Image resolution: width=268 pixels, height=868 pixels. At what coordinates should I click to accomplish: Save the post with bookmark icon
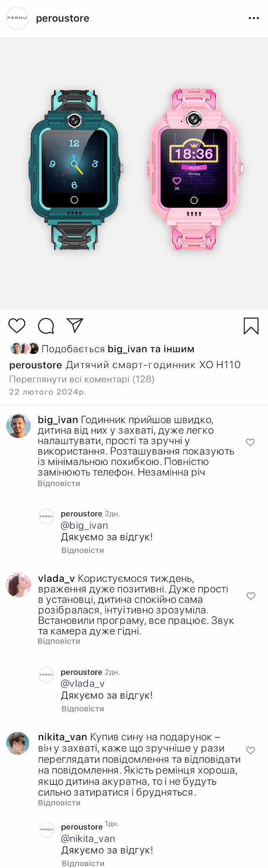pyautogui.click(x=251, y=326)
